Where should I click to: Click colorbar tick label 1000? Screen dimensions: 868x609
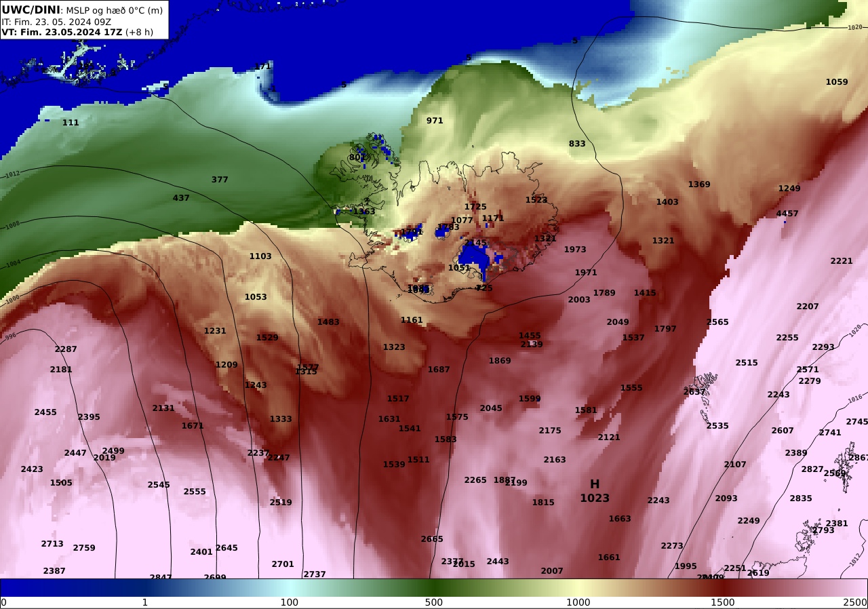(x=578, y=602)
